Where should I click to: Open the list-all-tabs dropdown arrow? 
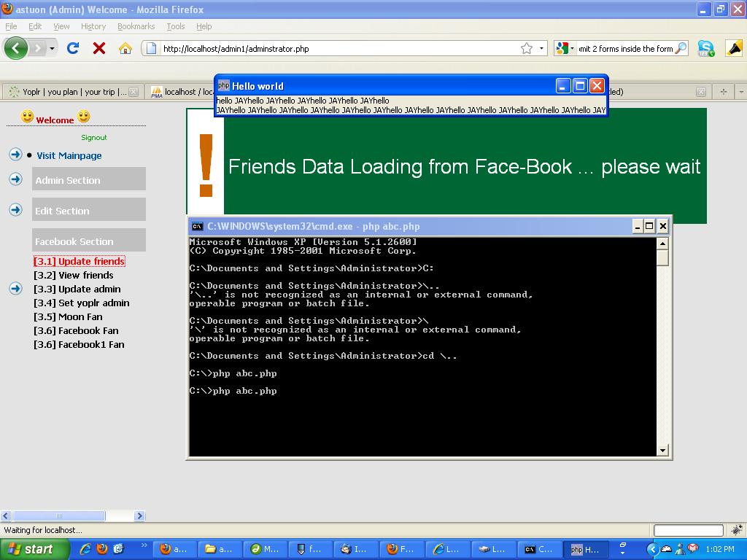click(x=741, y=92)
